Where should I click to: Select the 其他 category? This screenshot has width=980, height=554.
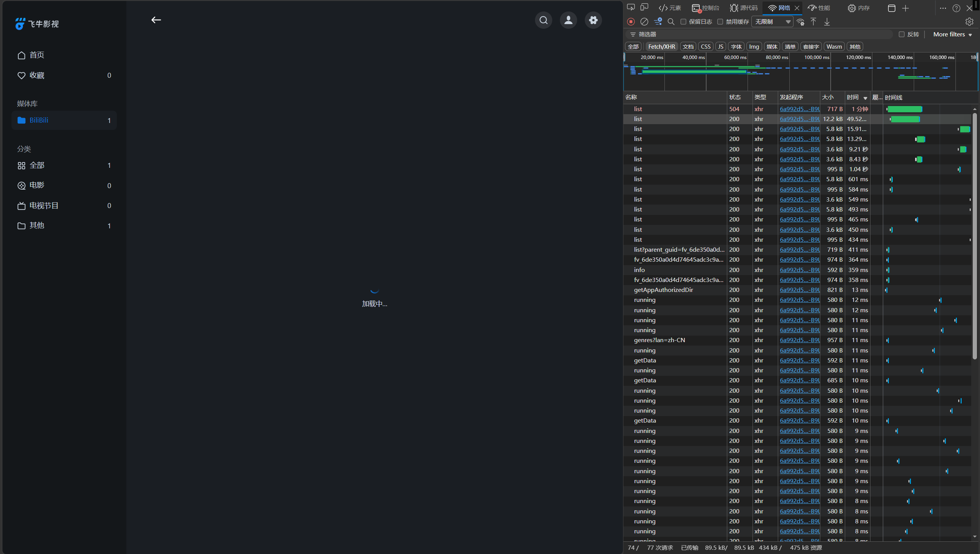tap(64, 226)
